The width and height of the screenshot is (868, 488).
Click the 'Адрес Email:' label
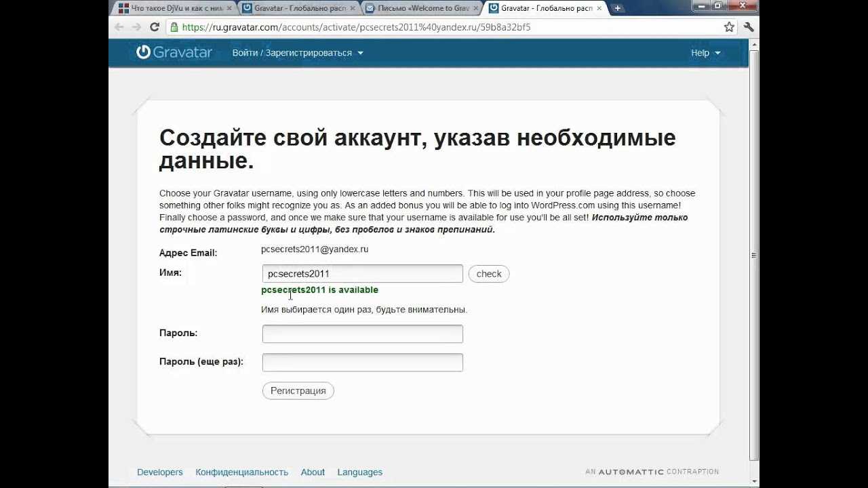[188, 253]
